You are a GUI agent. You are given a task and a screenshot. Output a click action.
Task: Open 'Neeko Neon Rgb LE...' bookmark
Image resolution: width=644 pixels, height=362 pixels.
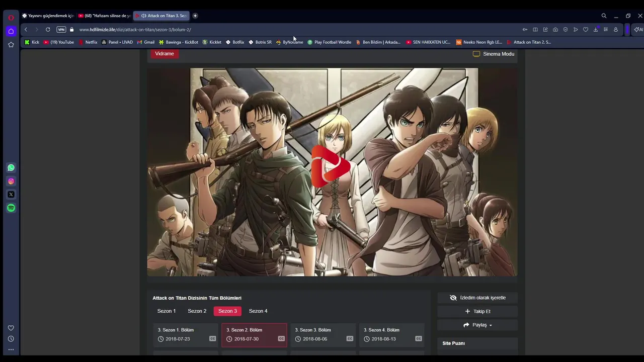click(479, 42)
